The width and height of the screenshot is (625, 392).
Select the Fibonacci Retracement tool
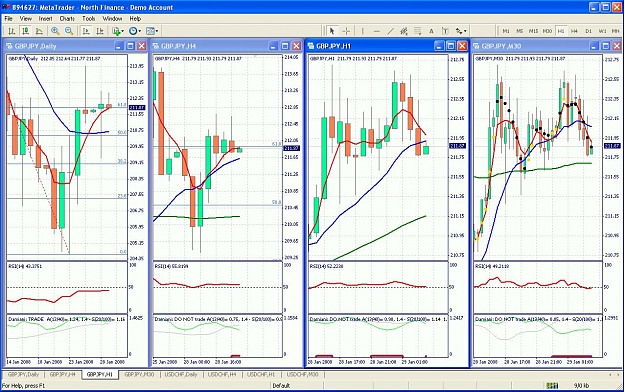(x=418, y=31)
